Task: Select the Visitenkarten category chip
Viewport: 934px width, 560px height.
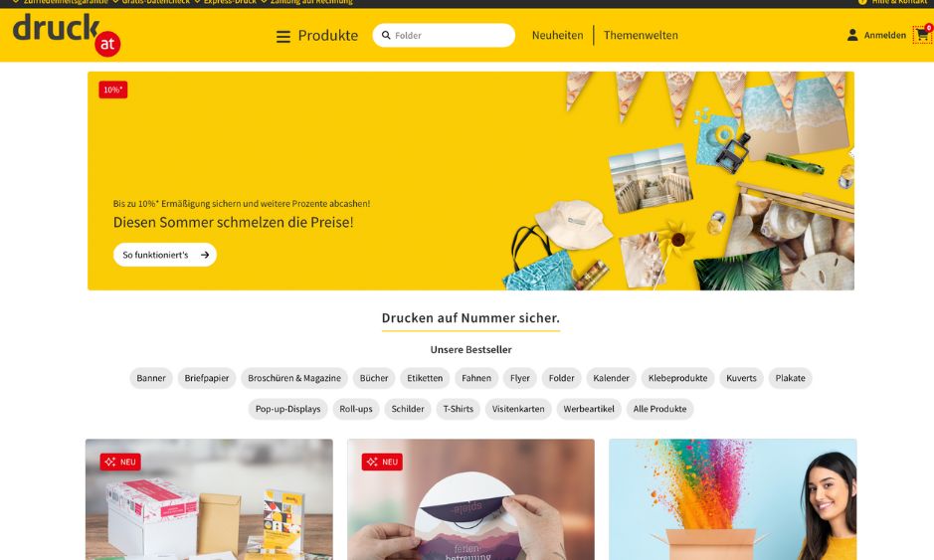Action: tap(518, 409)
